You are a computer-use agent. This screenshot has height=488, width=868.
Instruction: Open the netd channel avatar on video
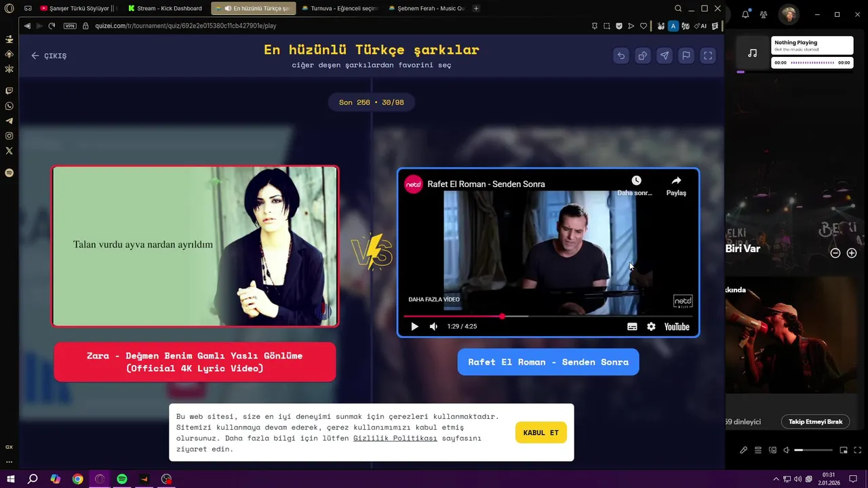click(414, 184)
